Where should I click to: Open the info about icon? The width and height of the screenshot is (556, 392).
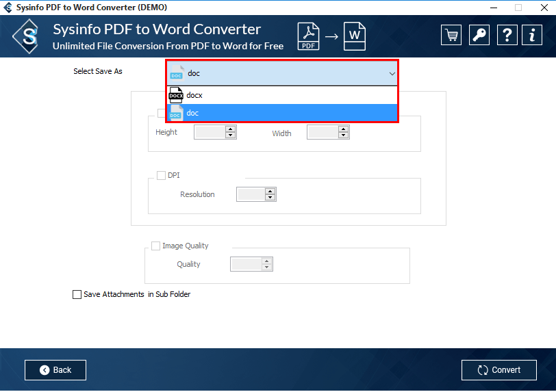click(x=532, y=35)
